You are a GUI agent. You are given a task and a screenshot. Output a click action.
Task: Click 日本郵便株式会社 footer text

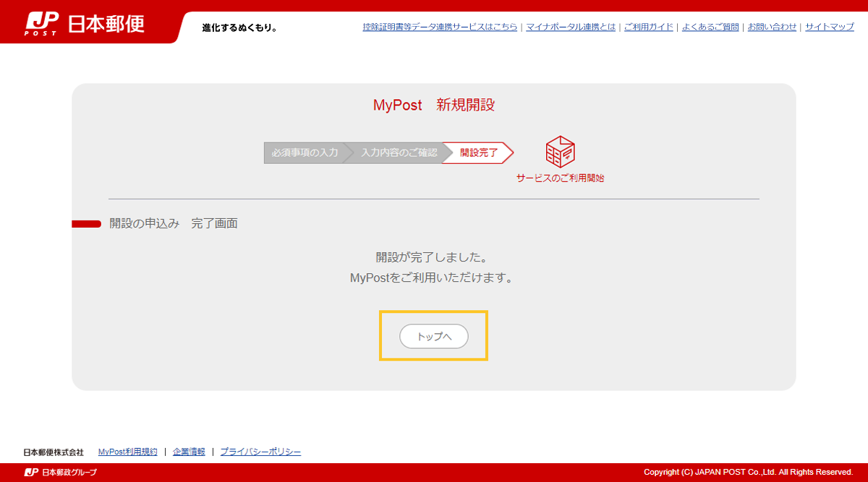coord(54,452)
